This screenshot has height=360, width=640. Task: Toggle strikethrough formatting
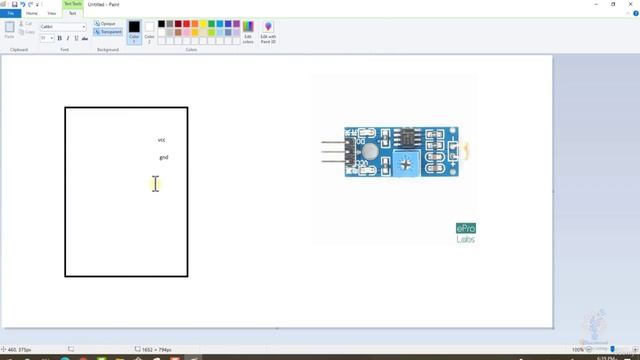pyautogui.click(x=85, y=38)
